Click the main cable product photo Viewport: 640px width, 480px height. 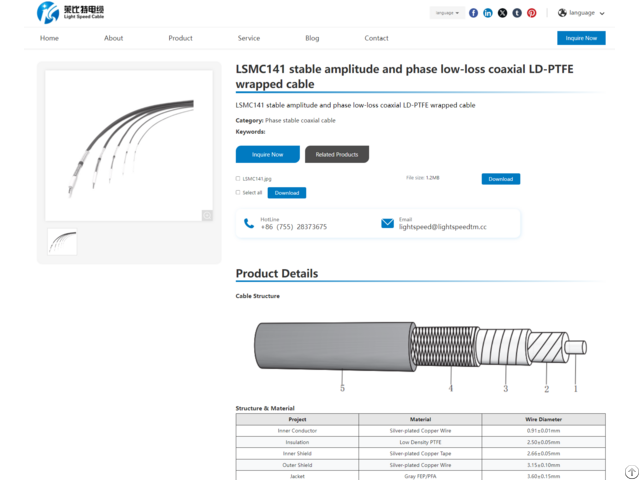[x=129, y=146]
